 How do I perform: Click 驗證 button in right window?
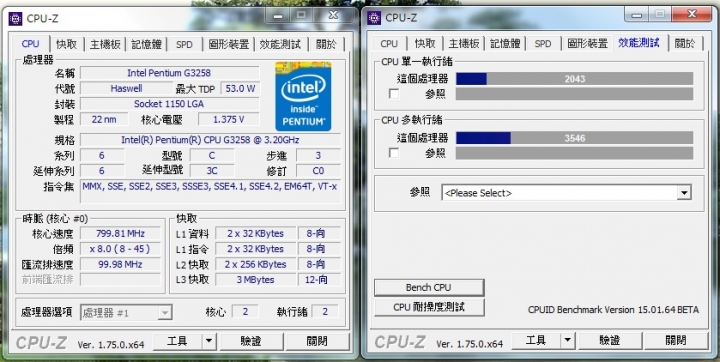click(x=610, y=340)
